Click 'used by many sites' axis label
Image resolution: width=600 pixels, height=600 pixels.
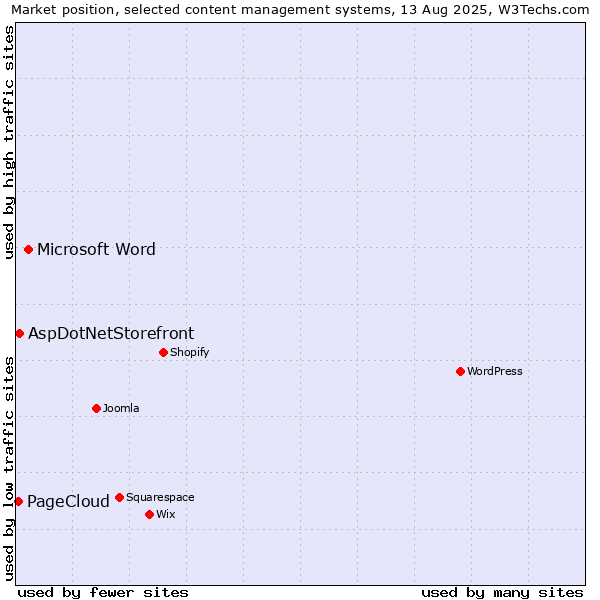[x=502, y=593]
